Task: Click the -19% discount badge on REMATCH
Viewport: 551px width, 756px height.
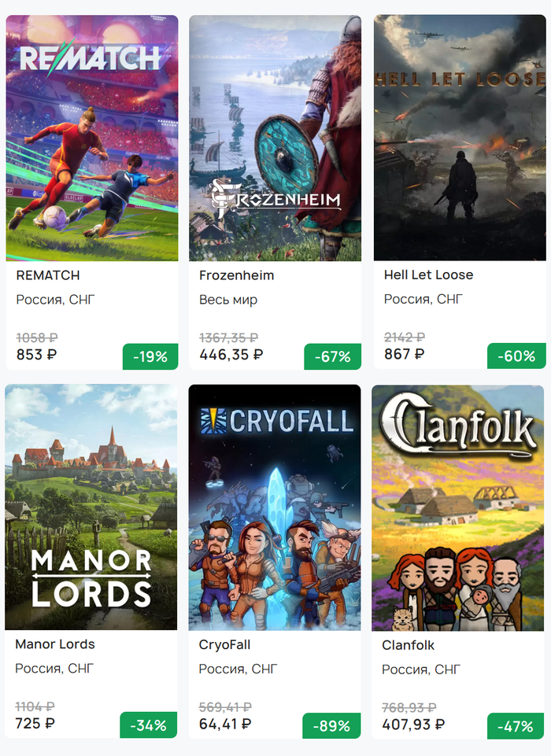Action: point(150,356)
